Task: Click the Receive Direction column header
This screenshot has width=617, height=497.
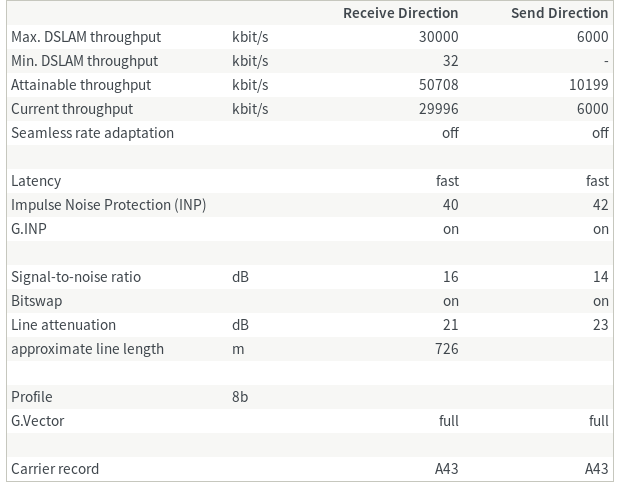Action: [x=400, y=13]
